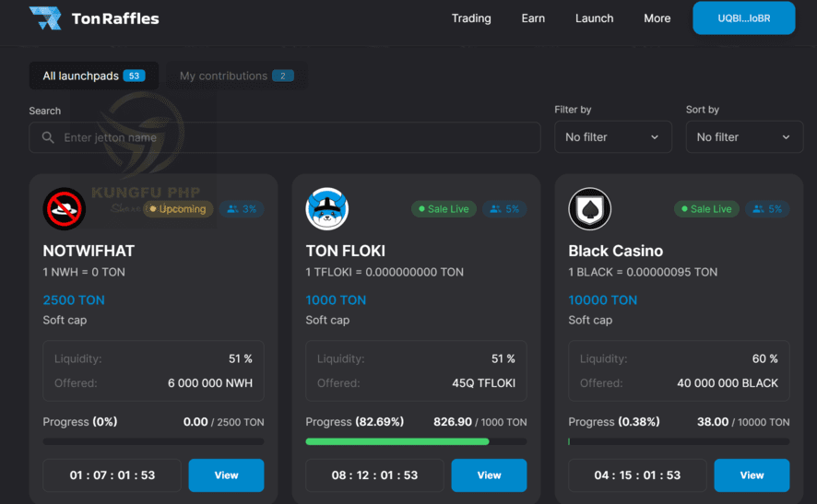Open the Sort by dropdown
Viewport: 817px width, 504px height.
[744, 137]
